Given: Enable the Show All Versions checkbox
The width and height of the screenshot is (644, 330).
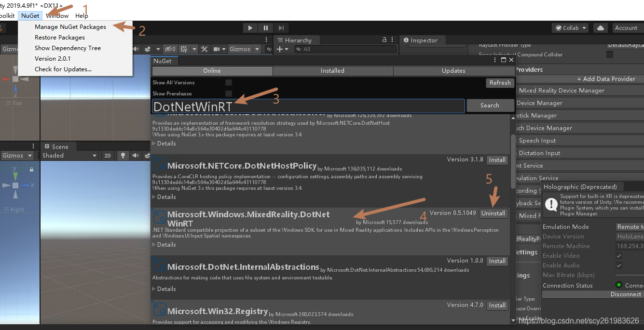Looking at the screenshot, I should (x=229, y=83).
